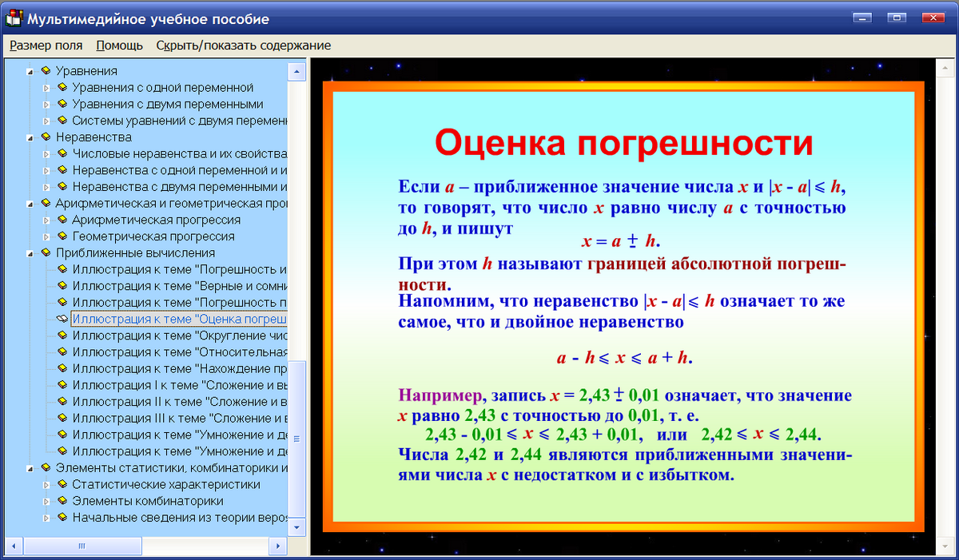Click the book icon for "Геометрическая прогрессия"
Screen dimensions: 959x560
coord(61,237)
